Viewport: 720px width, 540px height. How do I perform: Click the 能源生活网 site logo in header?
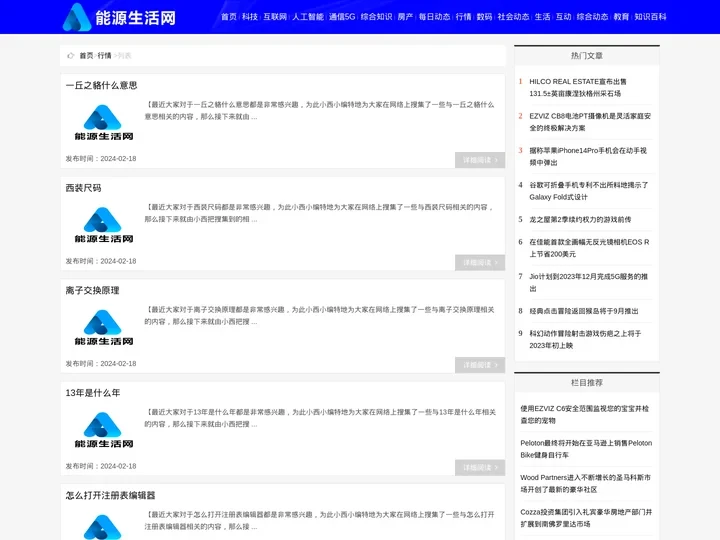tap(119, 17)
